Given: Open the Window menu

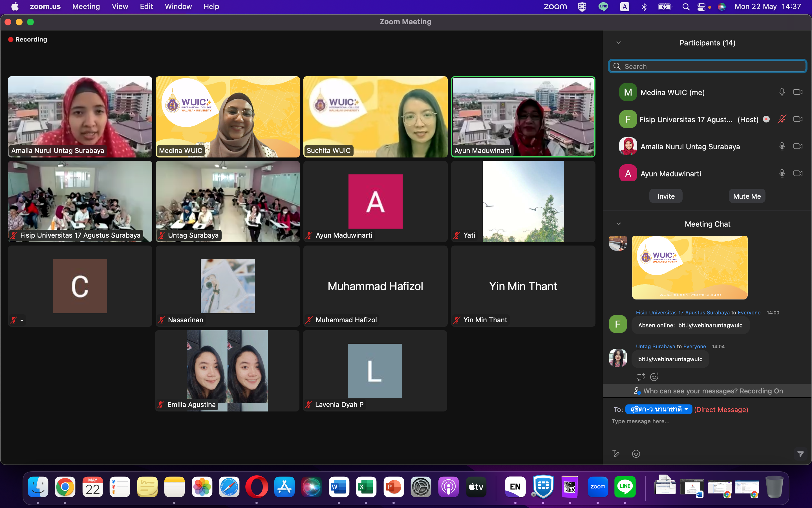Looking at the screenshot, I should (178, 6).
